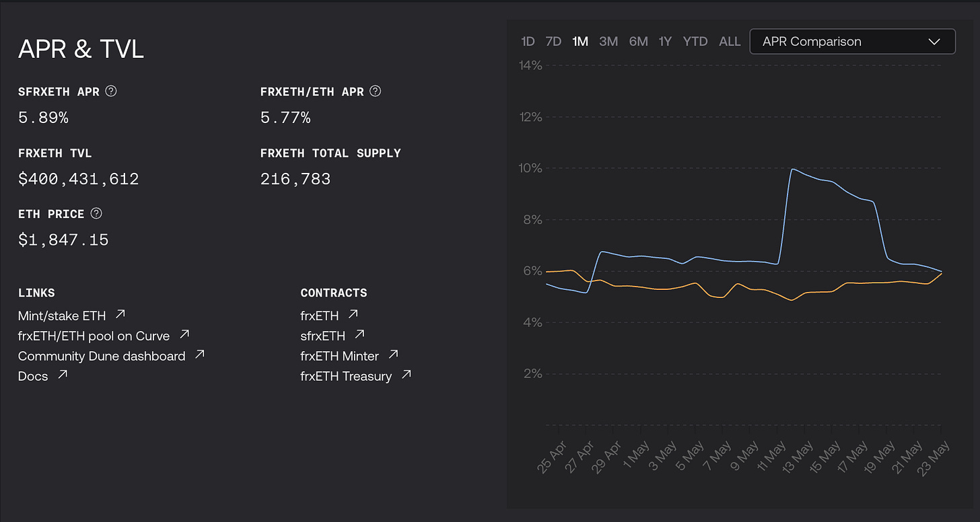Viewport: 980px width, 522px height.
Task: Click arrow icon next to Mint/stake ETH
Action: click(x=120, y=314)
